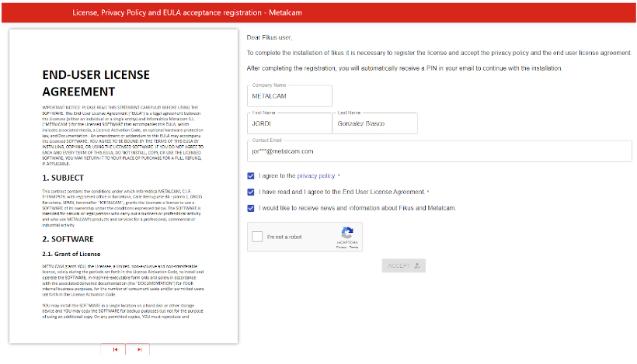Select the Last Name text field
The width and height of the screenshot is (637, 364).
[374, 124]
